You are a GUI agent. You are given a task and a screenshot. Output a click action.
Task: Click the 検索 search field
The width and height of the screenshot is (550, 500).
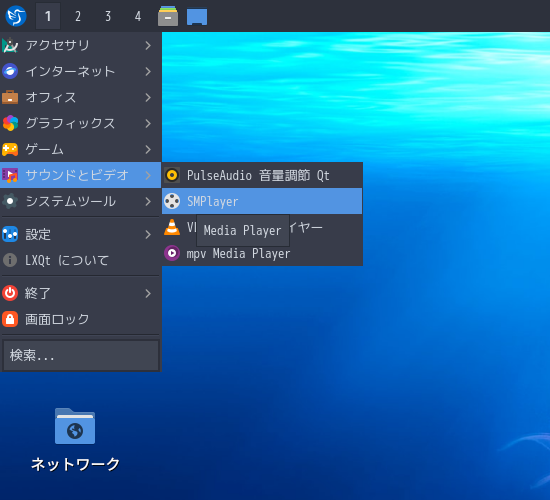[x=81, y=355]
